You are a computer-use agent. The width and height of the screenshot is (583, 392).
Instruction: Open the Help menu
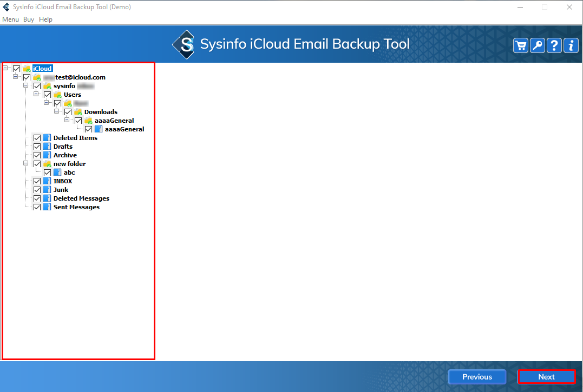(46, 19)
